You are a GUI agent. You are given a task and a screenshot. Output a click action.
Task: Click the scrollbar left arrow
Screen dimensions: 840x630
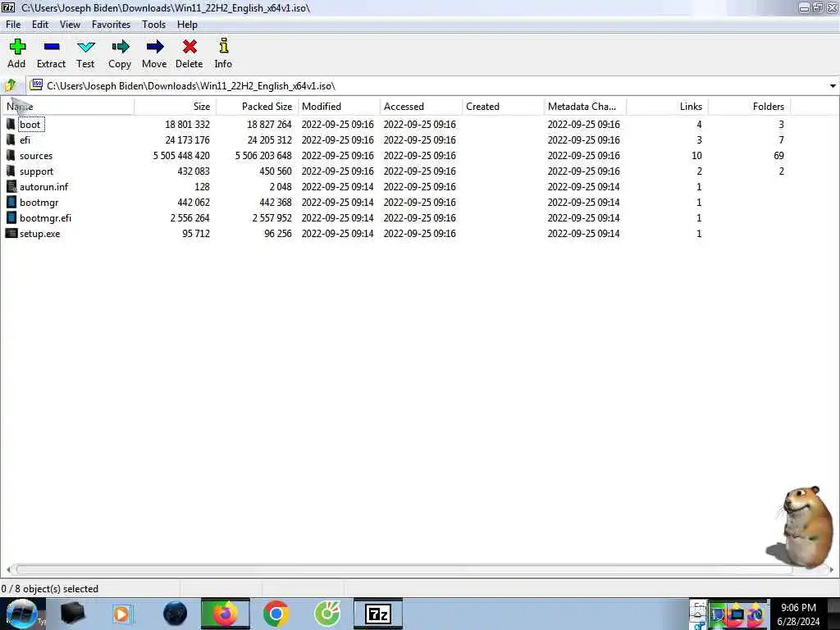tap(8, 569)
